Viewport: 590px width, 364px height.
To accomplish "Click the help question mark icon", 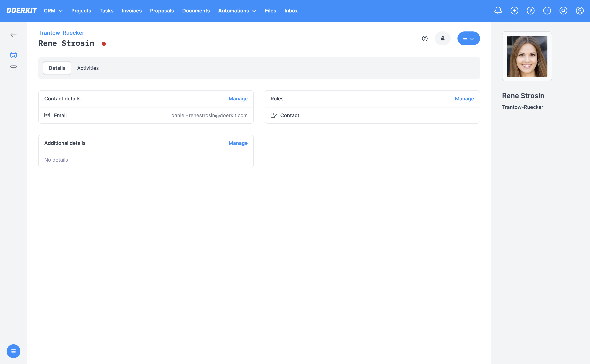I will pos(425,39).
